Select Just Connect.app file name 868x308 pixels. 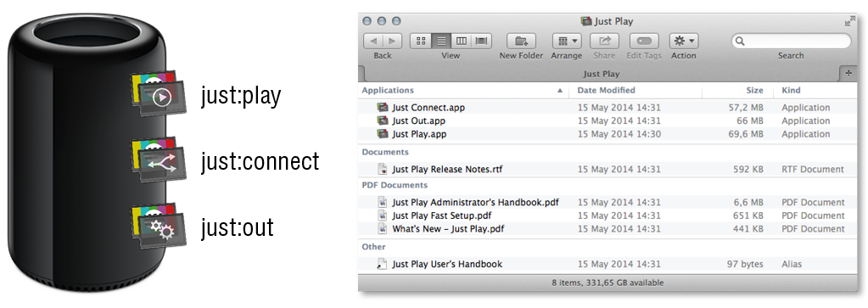click(428, 108)
